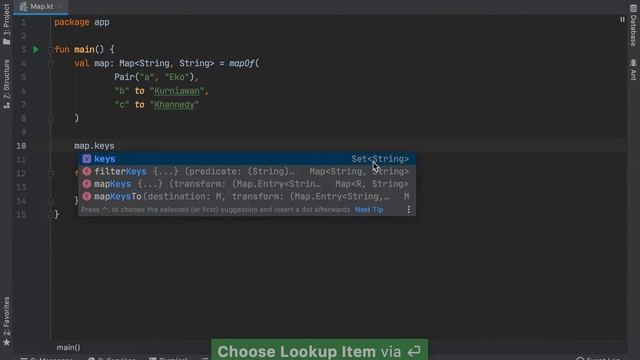Click the fold end marker on line 8
Viewport: 640px width, 360px height.
tap(50, 118)
